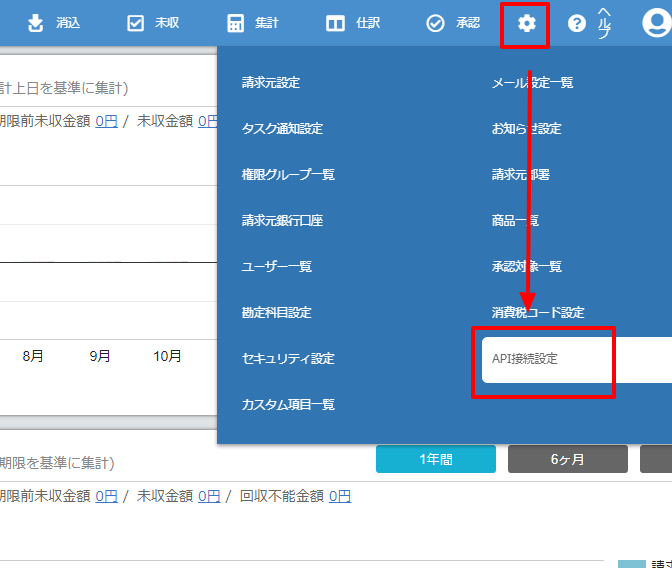The width and height of the screenshot is (672, 568).
Task: Click the help question mark icon
Action: [576, 23]
